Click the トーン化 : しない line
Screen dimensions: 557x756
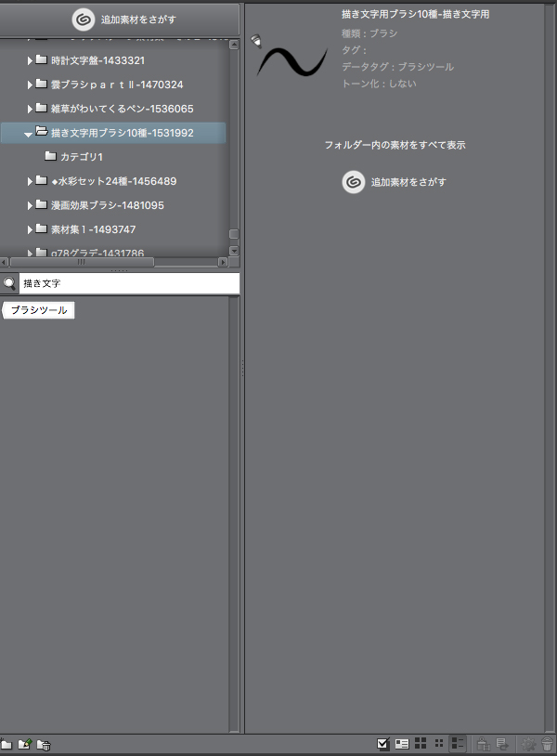point(379,84)
